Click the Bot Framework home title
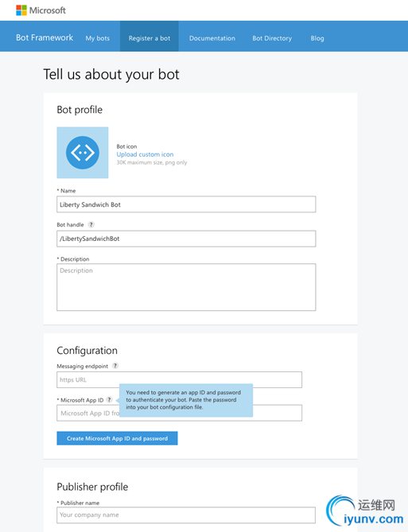408x532 pixels. [x=45, y=37]
